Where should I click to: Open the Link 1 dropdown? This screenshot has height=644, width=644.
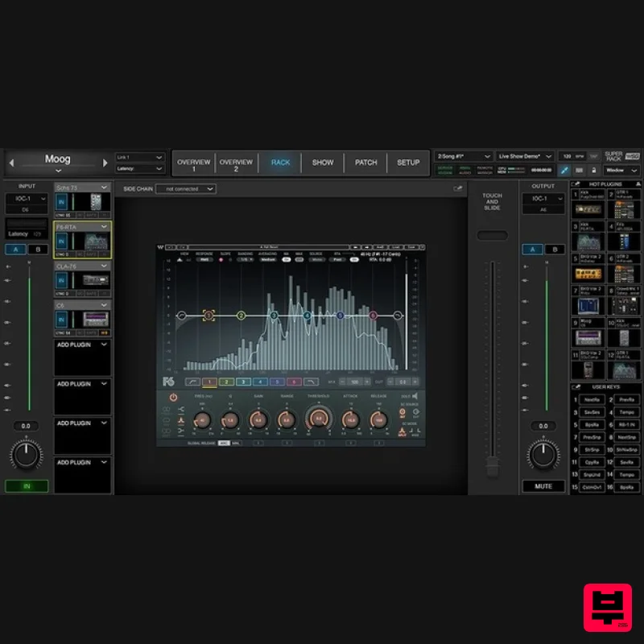point(140,158)
